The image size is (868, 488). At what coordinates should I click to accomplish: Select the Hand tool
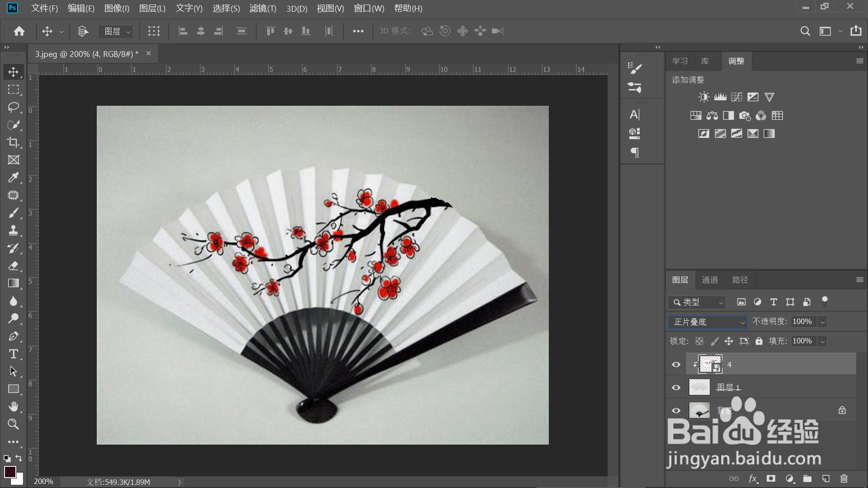(13, 407)
